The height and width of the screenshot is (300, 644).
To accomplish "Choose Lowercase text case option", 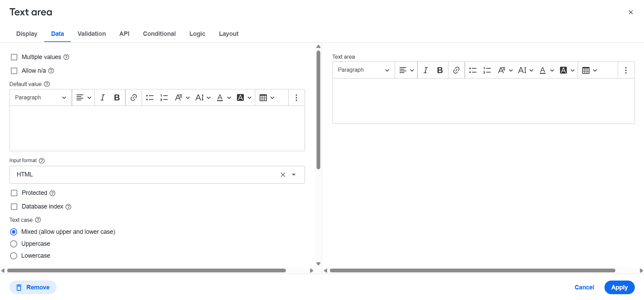I will click(x=14, y=256).
